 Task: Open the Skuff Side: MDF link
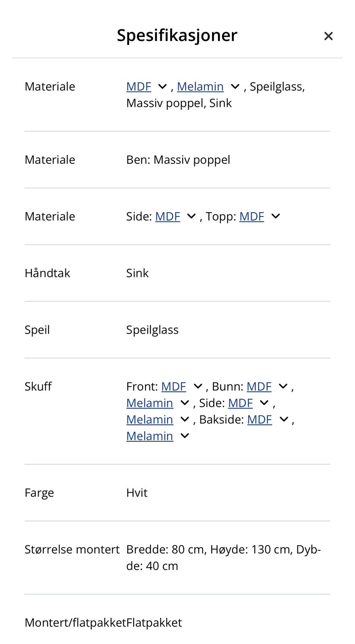[x=240, y=403]
